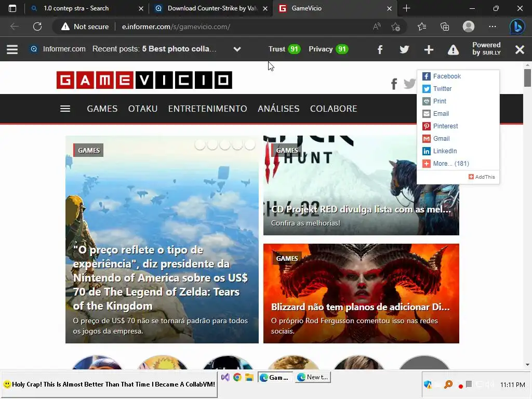Select LinkedIn in the AddThis share menu
Image resolution: width=532 pixels, height=399 pixels.
tap(458, 151)
